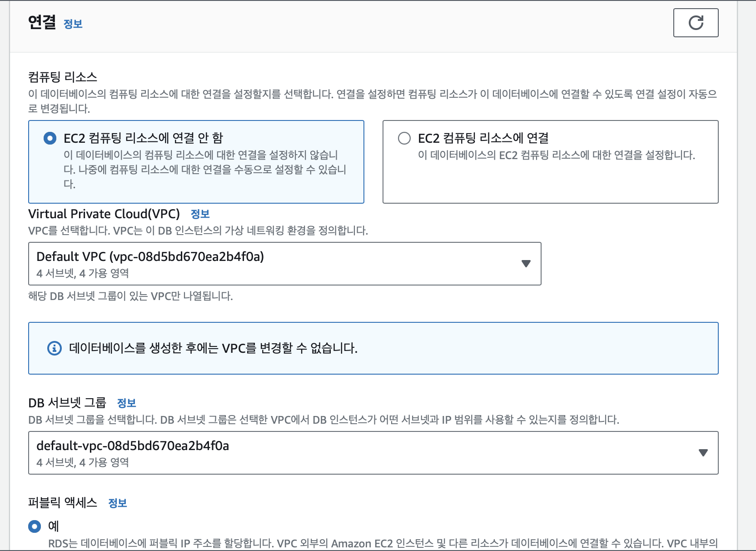The height and width of the screenshot is (551, 756).
Task: Click '데이터베이스를 생성한 후에는 VPC를 변경할 수 없습니다.' notice text
Action: click(213, 348)
